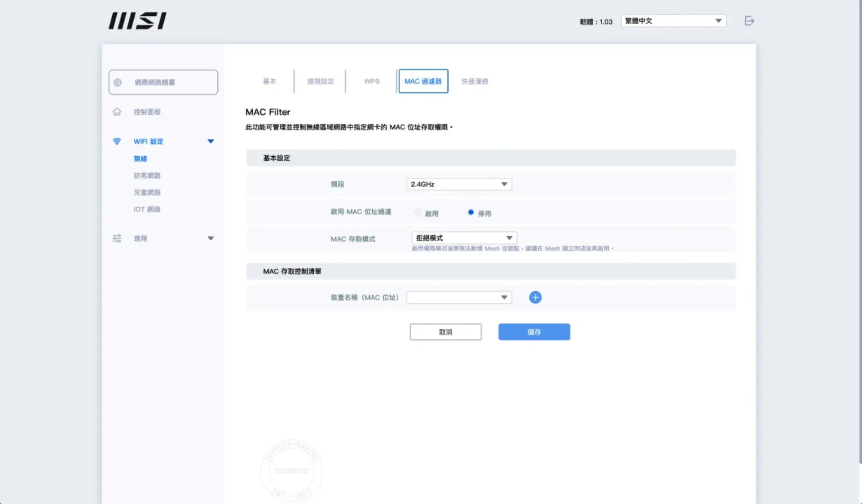Image resolution: width=862 pixels, height=504 pixels.
Task: Switch to the 基本 tab
Action: pos(269,81)
